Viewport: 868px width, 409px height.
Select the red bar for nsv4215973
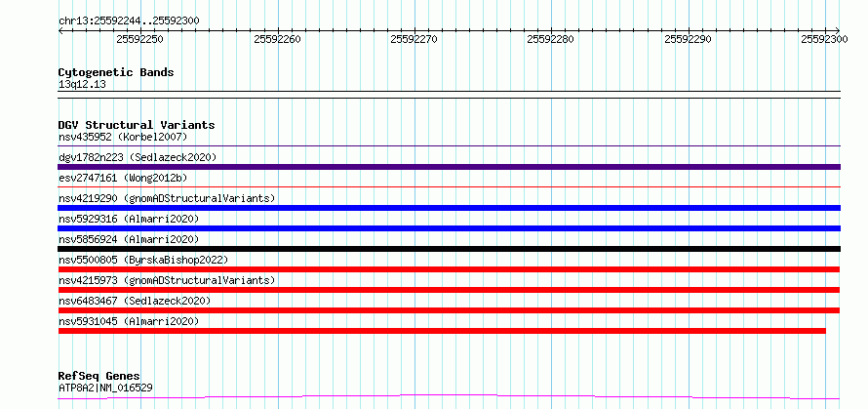pyautogui.click(x=449, y=290)
